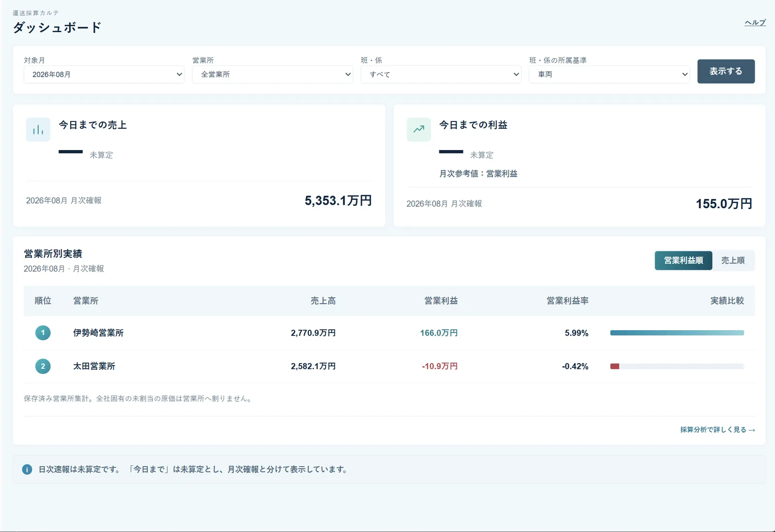Click the 運送採算カルテ app name
Image resolution: width=775 pixels, height=532 pixels.
[x=36, y=13]
